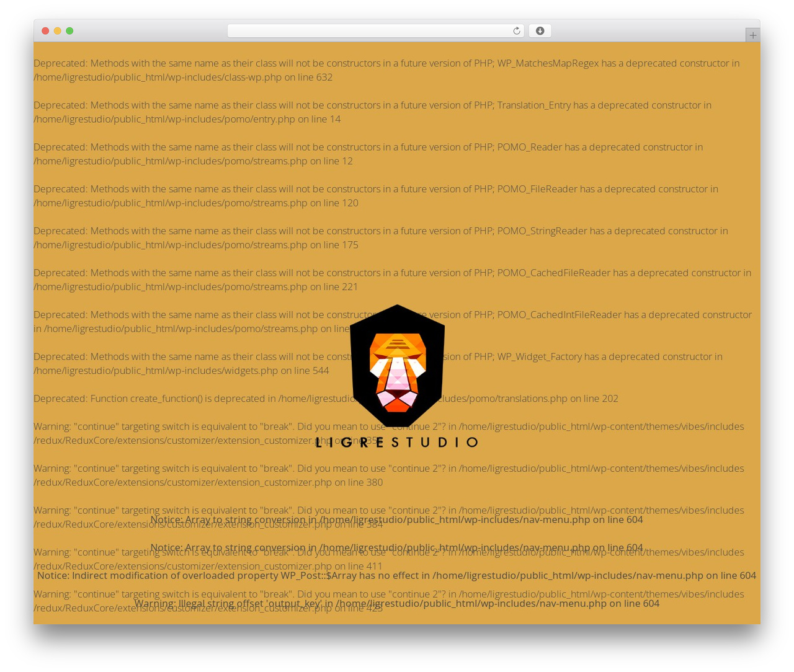Open a new tab with plus button
The image size is (794, 672).
pyautogui.click(x=752, y=35)
